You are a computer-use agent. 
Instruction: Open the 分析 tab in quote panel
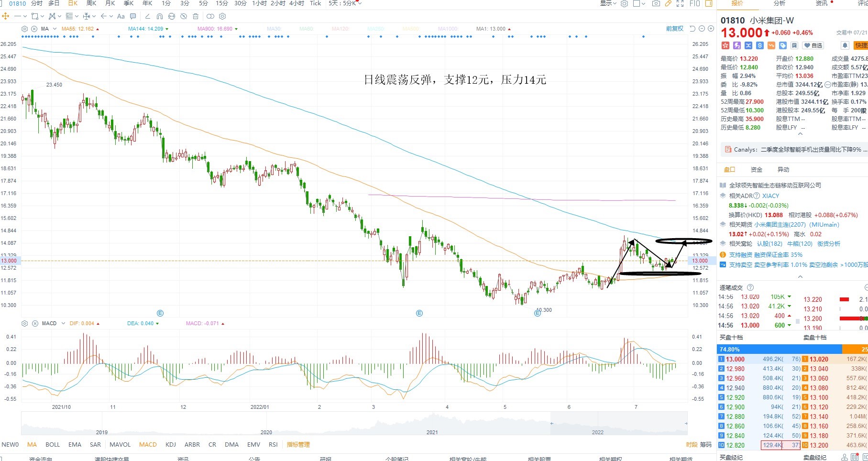[x=780, y=3]
